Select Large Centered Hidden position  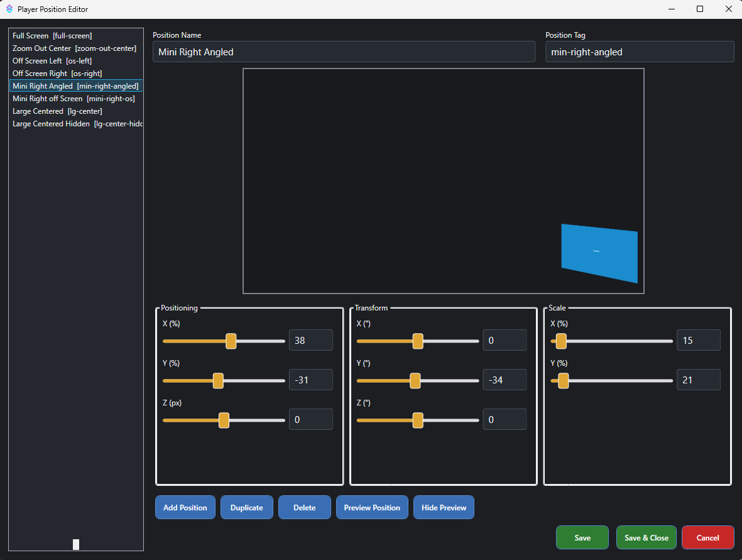coord(76,124)
